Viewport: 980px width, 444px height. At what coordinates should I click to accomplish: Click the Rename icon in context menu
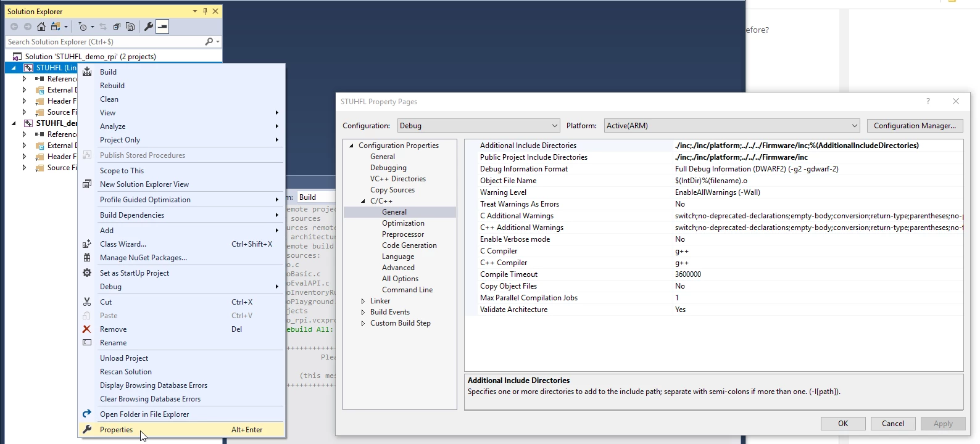tap(87, 343)
